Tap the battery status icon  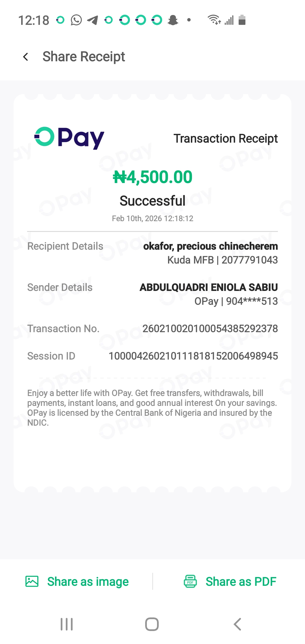[x=242, y=20]
